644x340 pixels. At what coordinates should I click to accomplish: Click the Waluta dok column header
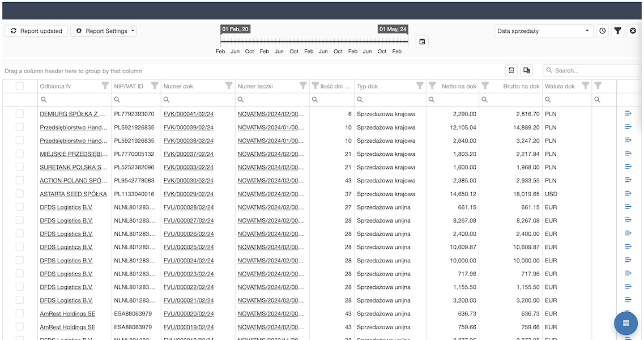560,87
